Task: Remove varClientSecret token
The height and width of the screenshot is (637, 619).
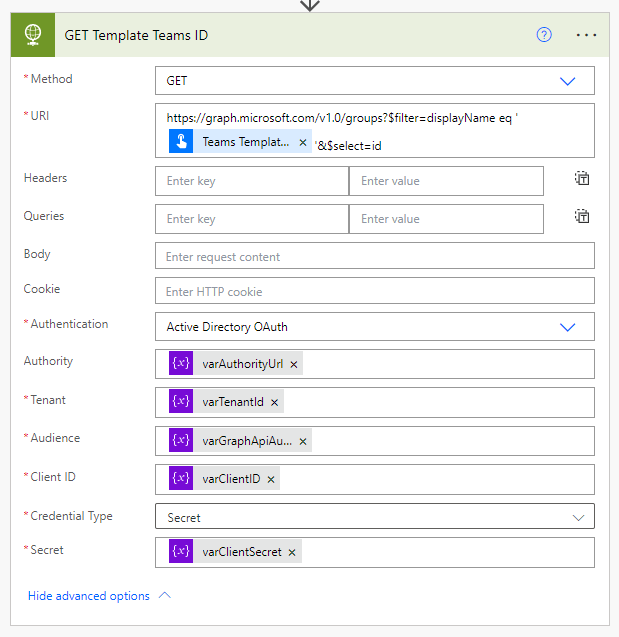Action: [292, 552]
